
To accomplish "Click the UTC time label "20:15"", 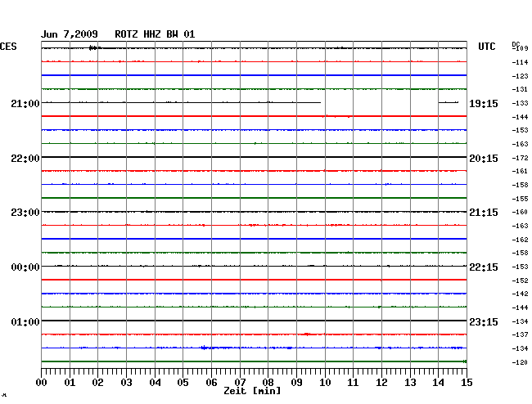I will pyautogui.click(x=484, y=159).
